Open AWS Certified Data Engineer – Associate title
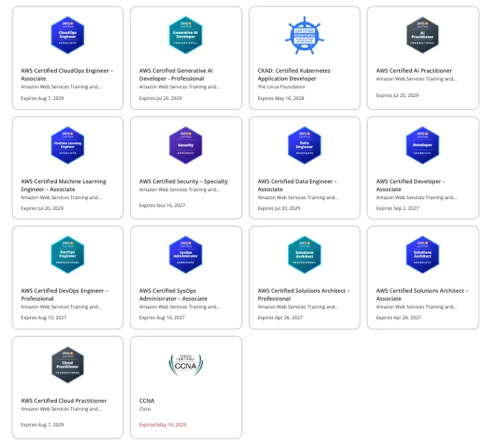 (x=297, y=186)
